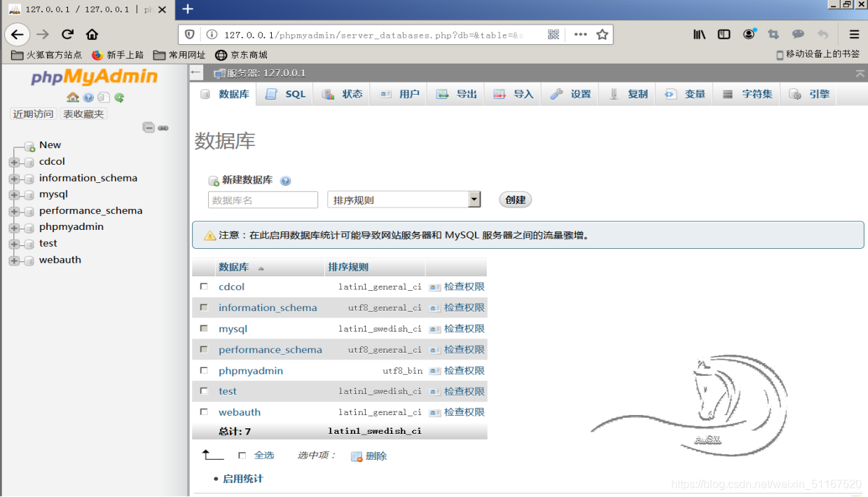Screen dimensions: 868x497
Task: Check the mysql database checkbox
Action: coord(204,328)
